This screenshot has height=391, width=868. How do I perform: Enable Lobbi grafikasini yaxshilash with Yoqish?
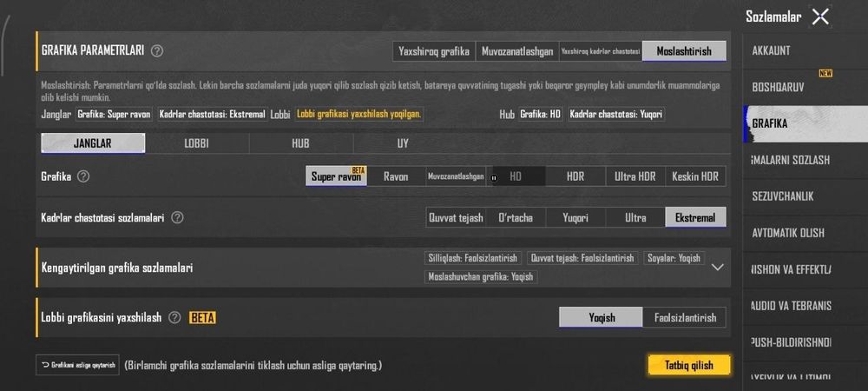(x=602, y=318)
